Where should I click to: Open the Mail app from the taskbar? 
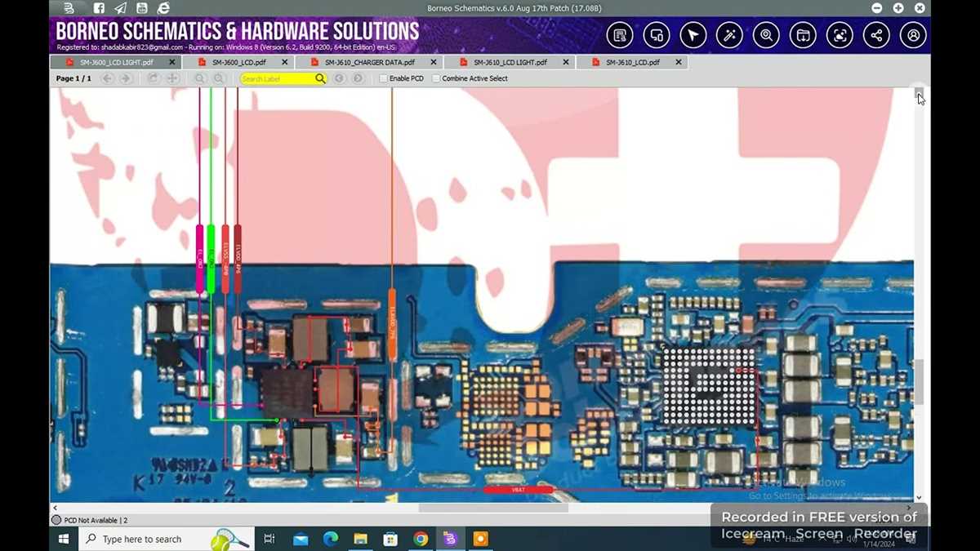coord(301,539)
